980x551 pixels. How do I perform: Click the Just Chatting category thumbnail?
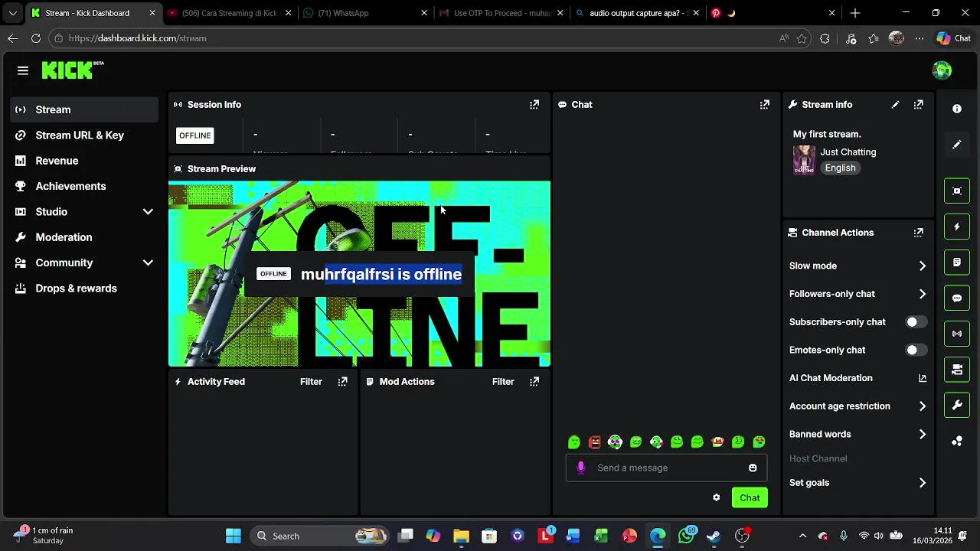804,160
